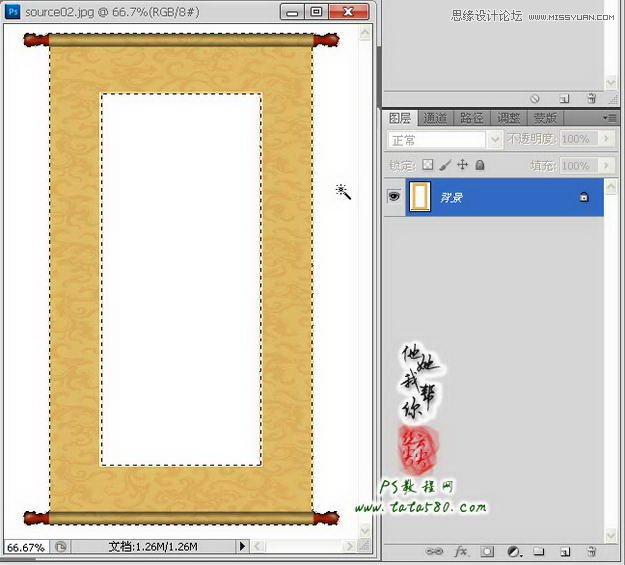Click the lock icon on 背景 layer
Image resolution: width=625 pixels, height=565 pixels.
click(584, 197)
